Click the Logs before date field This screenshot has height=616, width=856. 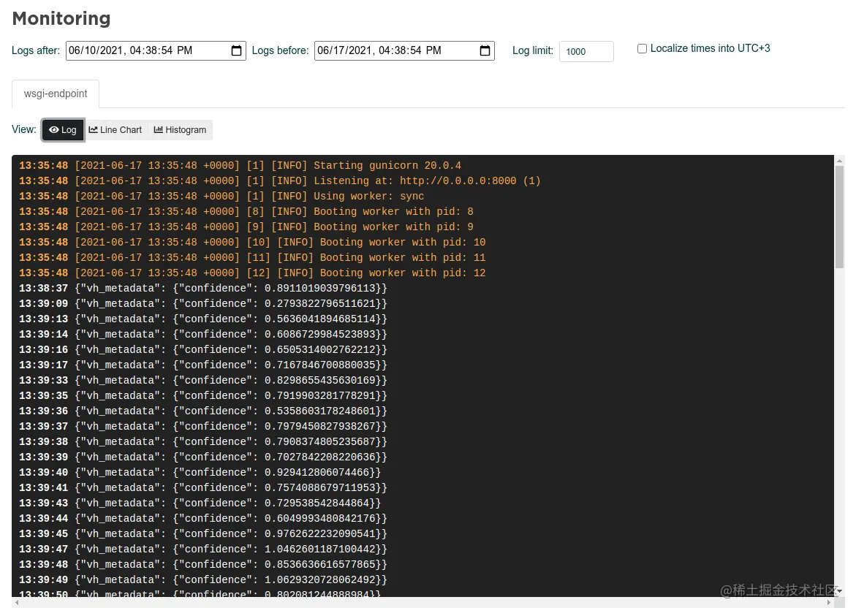(x=404, y=50)
